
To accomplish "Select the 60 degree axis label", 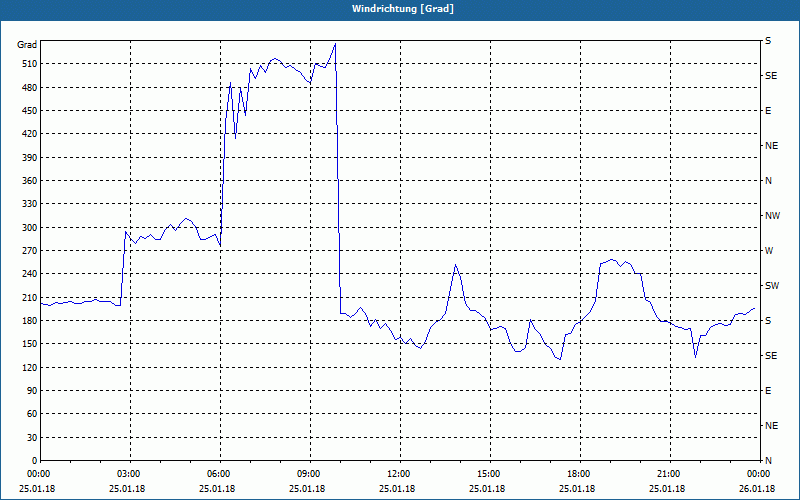I will pos(32,414).
